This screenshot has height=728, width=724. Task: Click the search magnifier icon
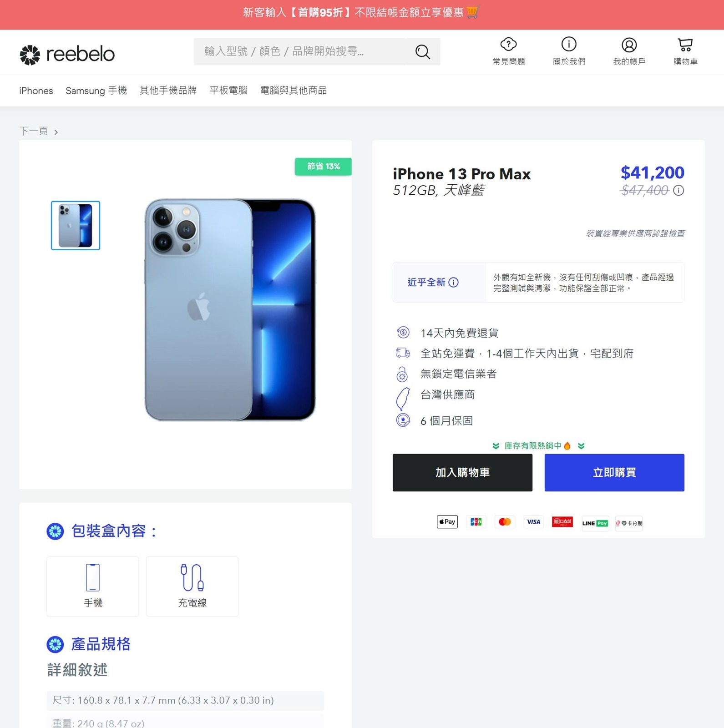click(423, 52)
